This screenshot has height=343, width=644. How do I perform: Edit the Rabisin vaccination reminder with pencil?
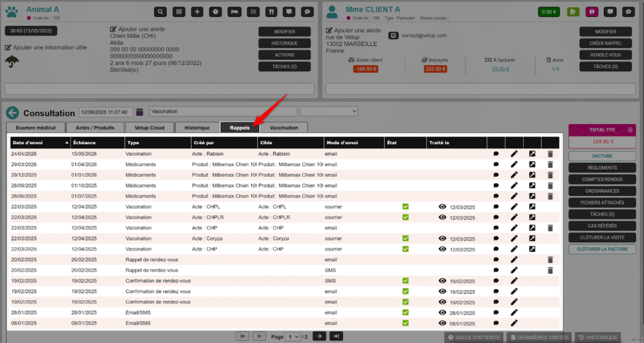[514, 154]
